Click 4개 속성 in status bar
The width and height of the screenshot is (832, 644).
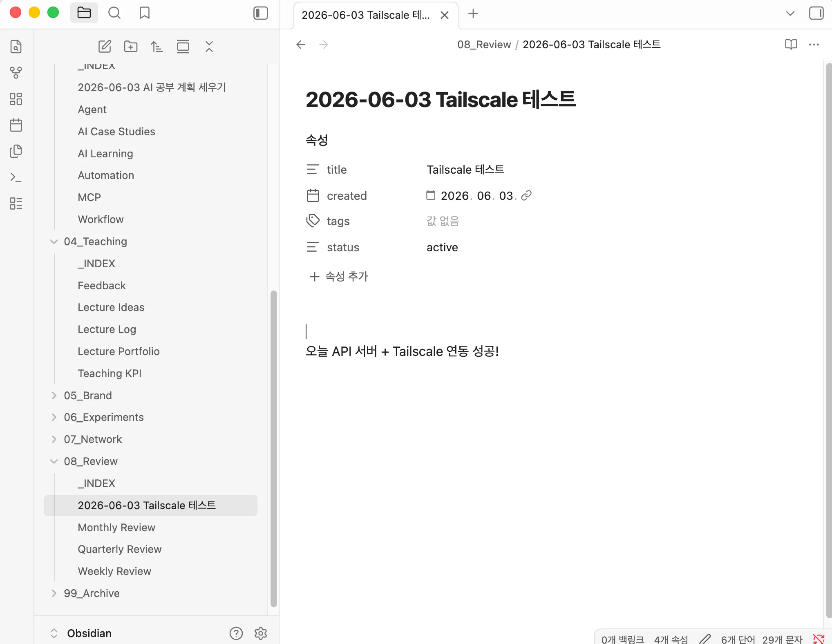pos(671,640)
